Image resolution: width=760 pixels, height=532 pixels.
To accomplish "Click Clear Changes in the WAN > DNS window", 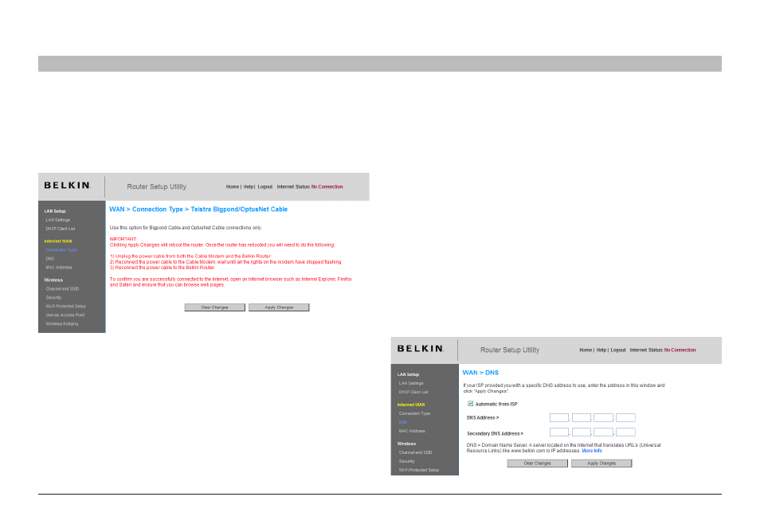I will tap(537, 464).
